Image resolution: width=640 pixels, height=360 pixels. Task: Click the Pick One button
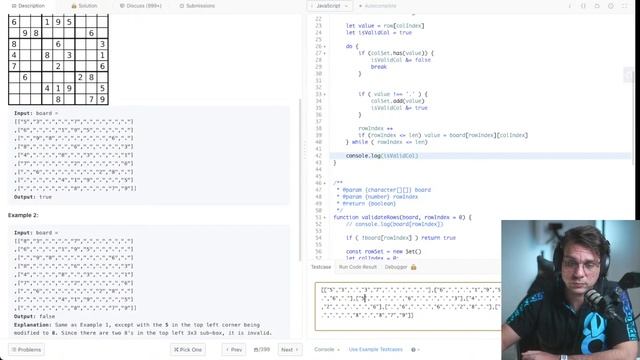pyautogui.click(x=188, y=350)
